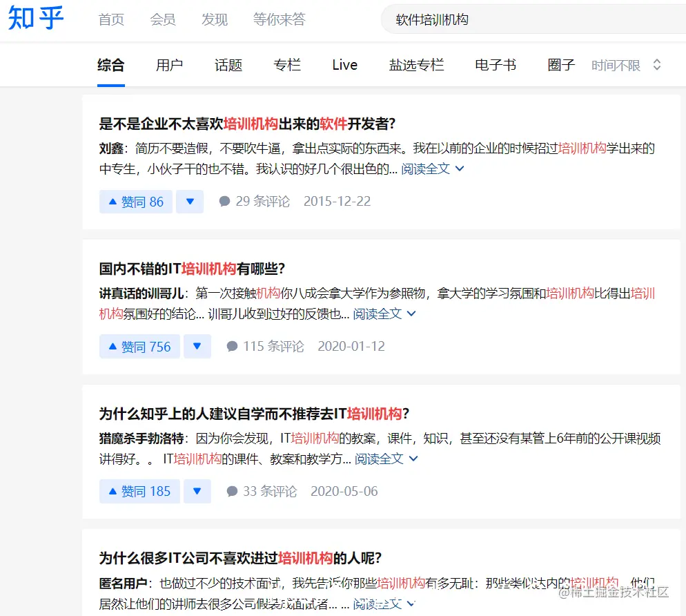
Task: Switch to the 用户 tab
Action: click(x=169, y=65)
